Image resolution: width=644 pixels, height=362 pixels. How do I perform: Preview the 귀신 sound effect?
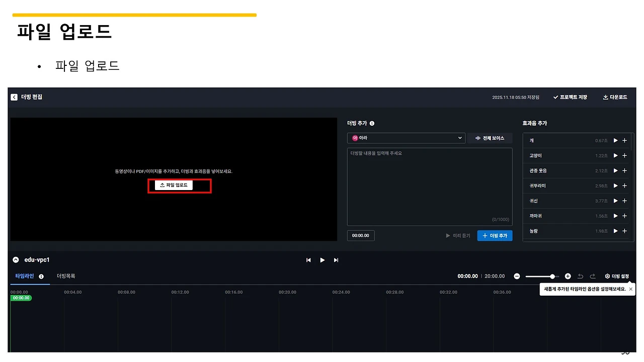click(615, 201)
